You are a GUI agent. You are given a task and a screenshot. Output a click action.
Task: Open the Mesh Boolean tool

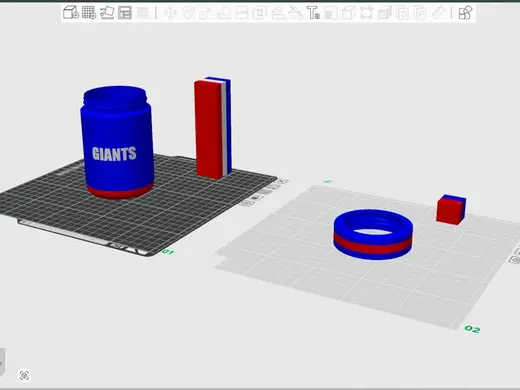pos(260,13)
